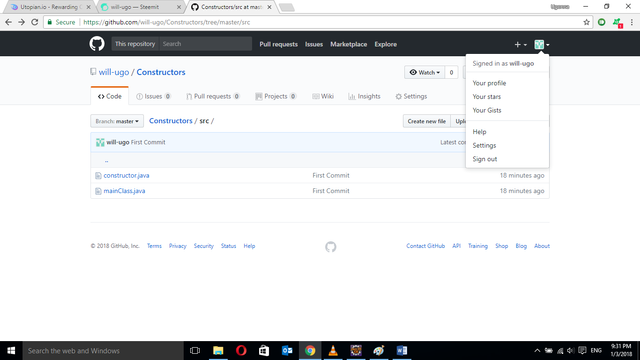Click Pull requests in the top navigation
The height and width of the screenshot is (360, 640).
point(278,44)
